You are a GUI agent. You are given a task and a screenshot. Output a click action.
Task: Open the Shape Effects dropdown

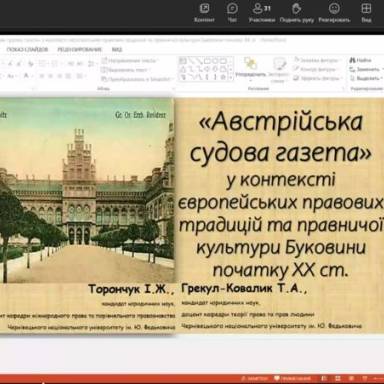[x=318, y=78]
